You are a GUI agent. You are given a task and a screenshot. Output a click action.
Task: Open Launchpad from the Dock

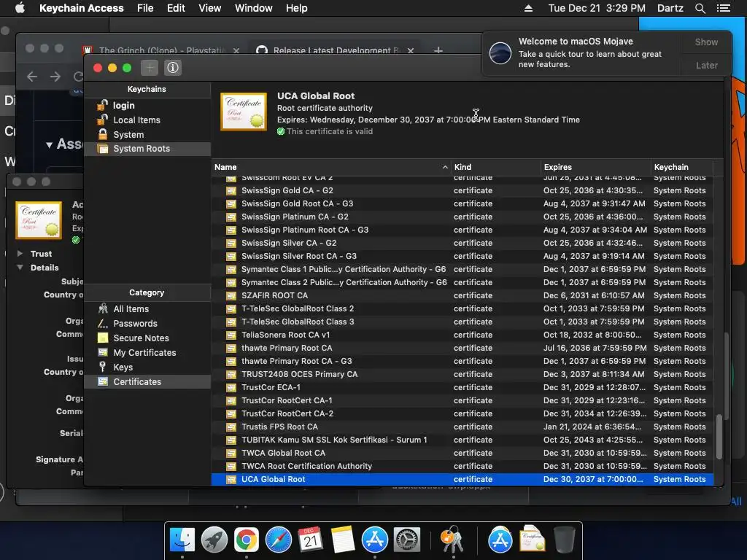tap(214, 540)
